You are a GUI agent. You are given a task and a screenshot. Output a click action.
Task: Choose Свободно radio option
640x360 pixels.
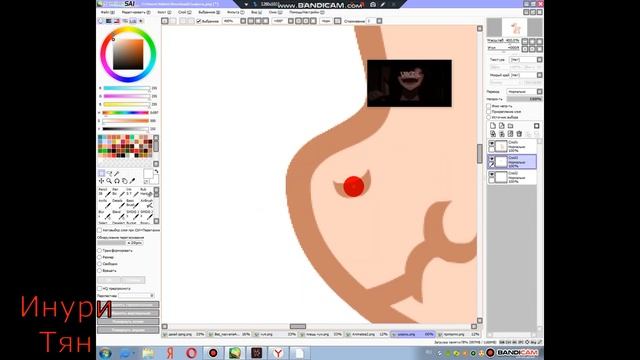[100, 264]
